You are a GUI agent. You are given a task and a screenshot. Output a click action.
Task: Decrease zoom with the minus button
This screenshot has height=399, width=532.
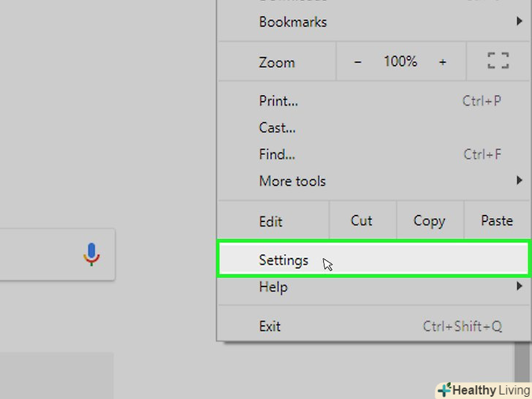[358, 62]
